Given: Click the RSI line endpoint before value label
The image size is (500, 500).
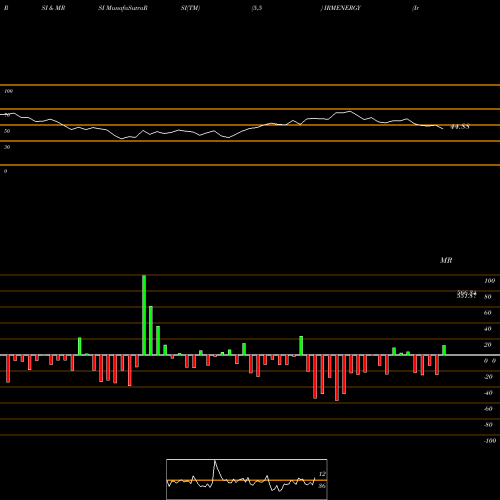Looking at the screenshot, I should [443, 129].
